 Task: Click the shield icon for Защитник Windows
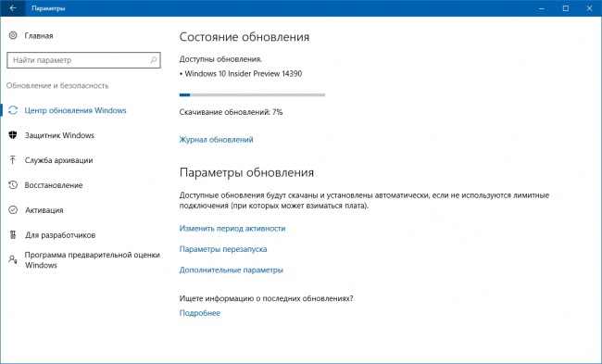tap(13, 135)
